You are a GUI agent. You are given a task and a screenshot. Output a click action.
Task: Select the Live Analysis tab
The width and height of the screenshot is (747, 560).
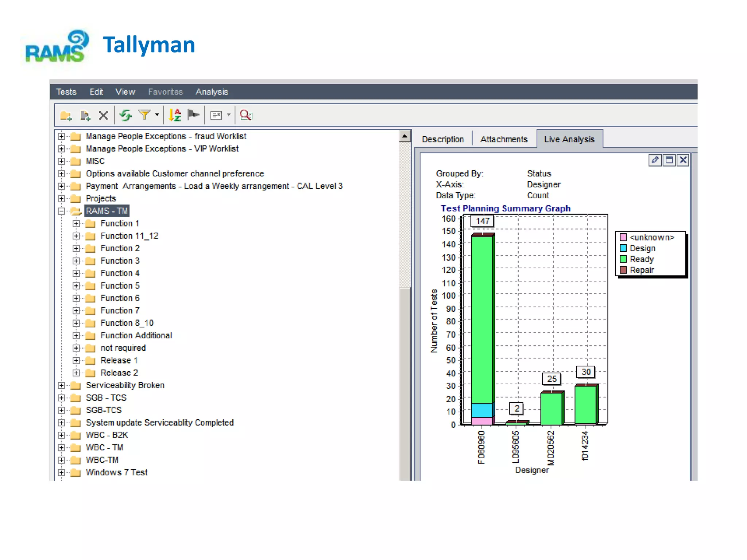569,139
